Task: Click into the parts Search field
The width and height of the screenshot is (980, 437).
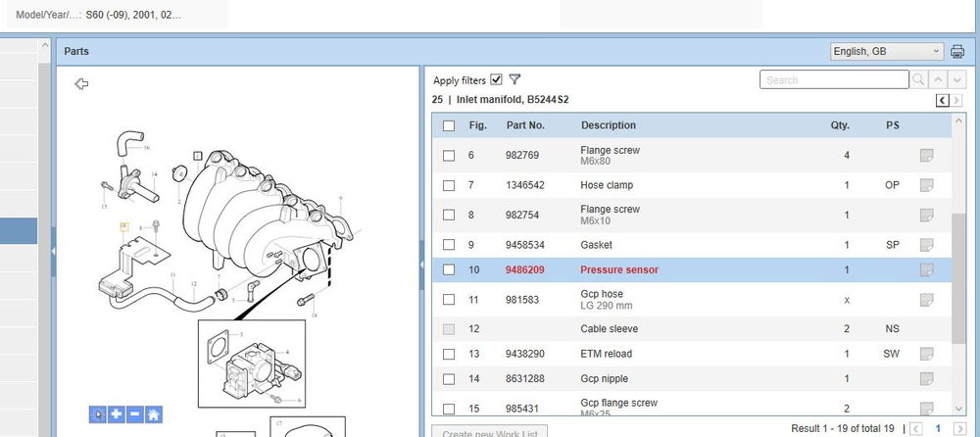Action: [833, 80]
